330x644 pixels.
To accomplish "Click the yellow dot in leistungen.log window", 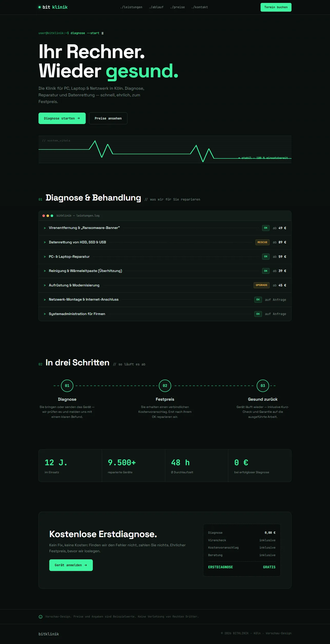I will (48, 216).
